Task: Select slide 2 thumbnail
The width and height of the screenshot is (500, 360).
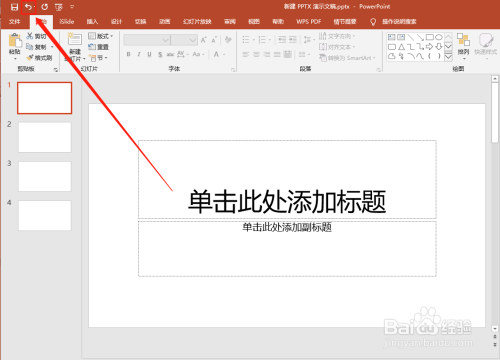Action: point(45,137)
